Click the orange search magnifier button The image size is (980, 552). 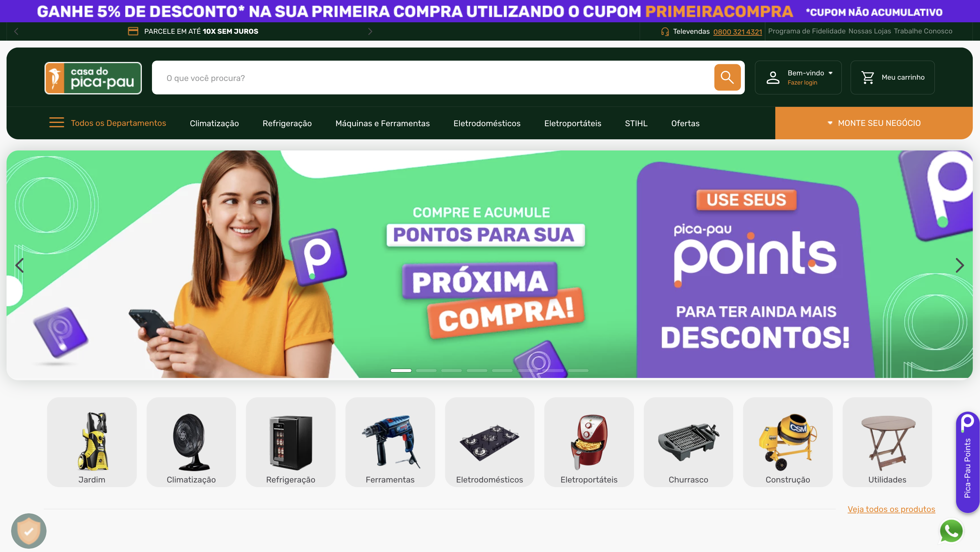[x=727, y=77]
